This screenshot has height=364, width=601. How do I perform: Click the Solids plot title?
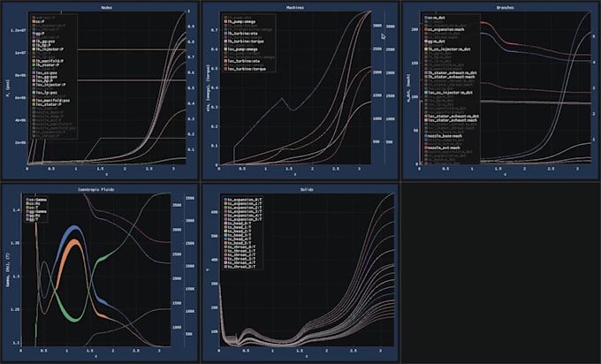[307, 189]
